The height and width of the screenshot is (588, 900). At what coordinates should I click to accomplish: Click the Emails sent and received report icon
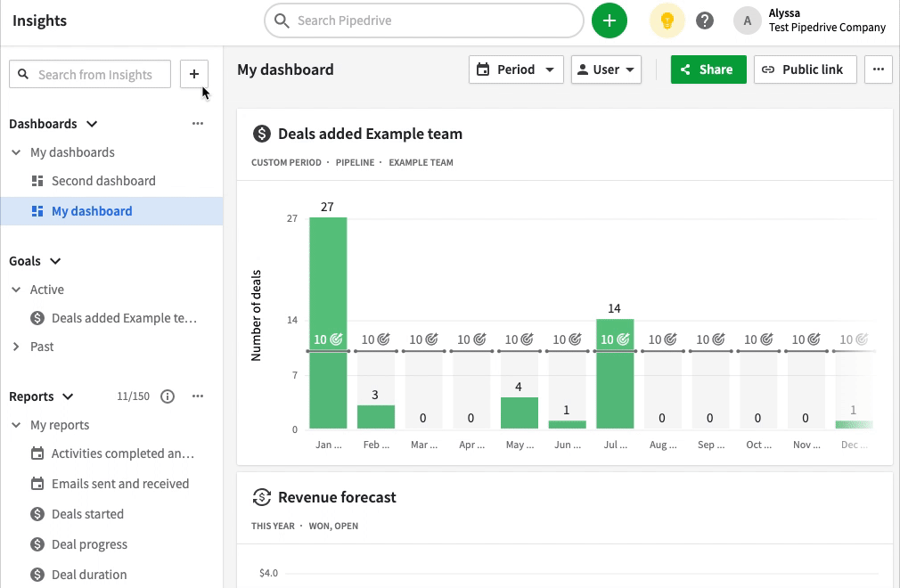coord(37,483)
